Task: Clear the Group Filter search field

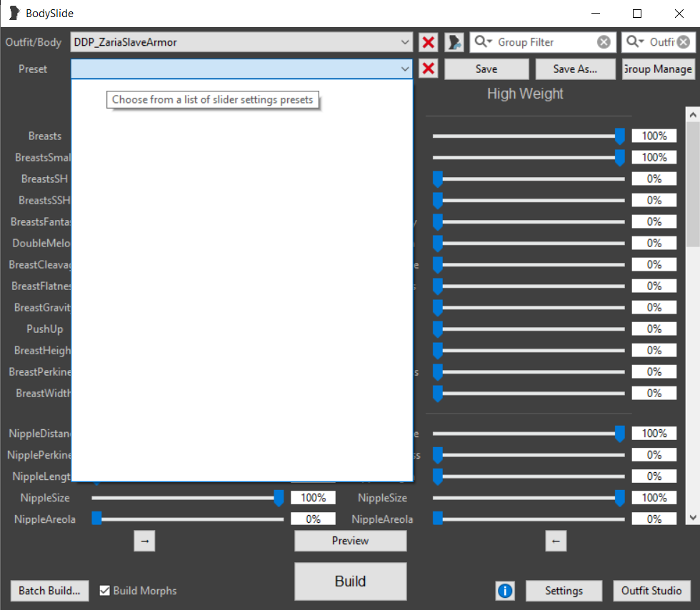Action: pyautogui.click(x=604, y=42)
